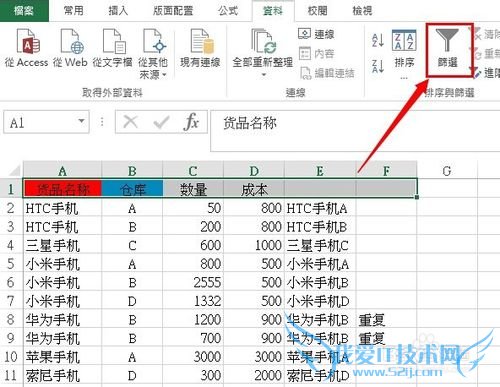Image resolution: width=500 pixels, height=387 pixels.
Task: Click the Insert Function fx button
Action: [x=191, y=122]
